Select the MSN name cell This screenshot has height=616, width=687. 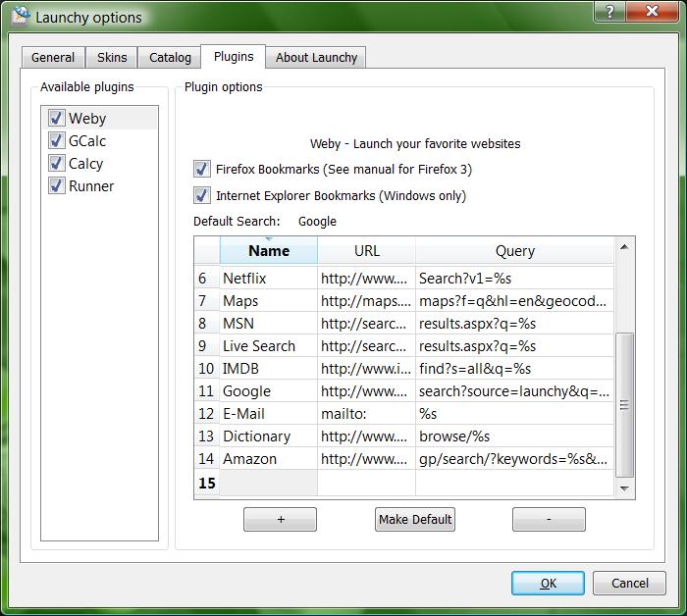coord(269,323)
